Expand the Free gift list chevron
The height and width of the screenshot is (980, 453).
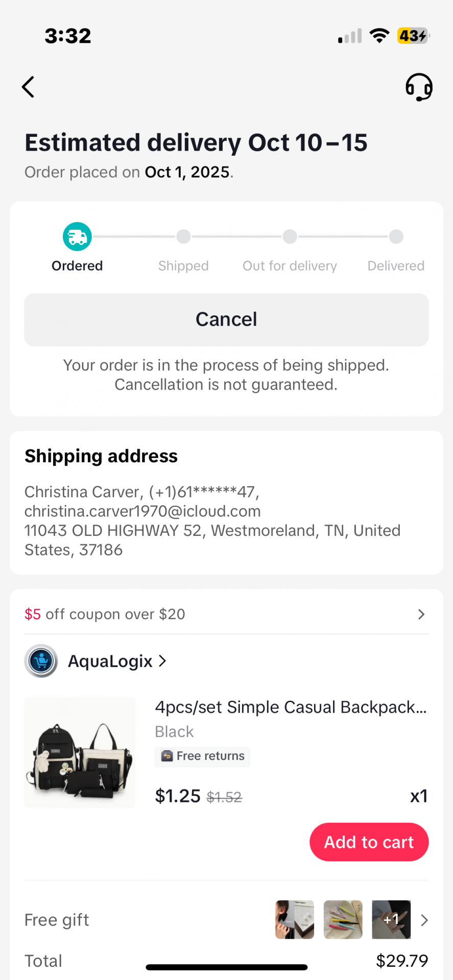(424, 920)
